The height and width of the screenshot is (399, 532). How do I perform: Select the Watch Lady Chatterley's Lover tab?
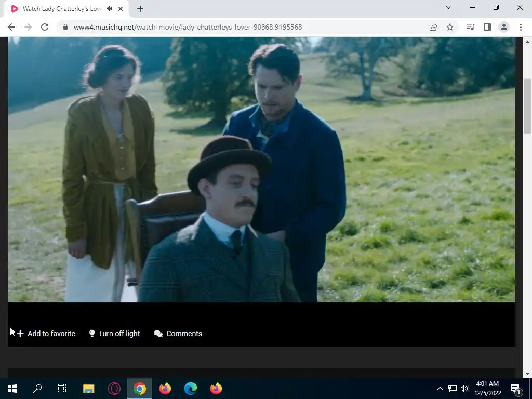[66, 9]
